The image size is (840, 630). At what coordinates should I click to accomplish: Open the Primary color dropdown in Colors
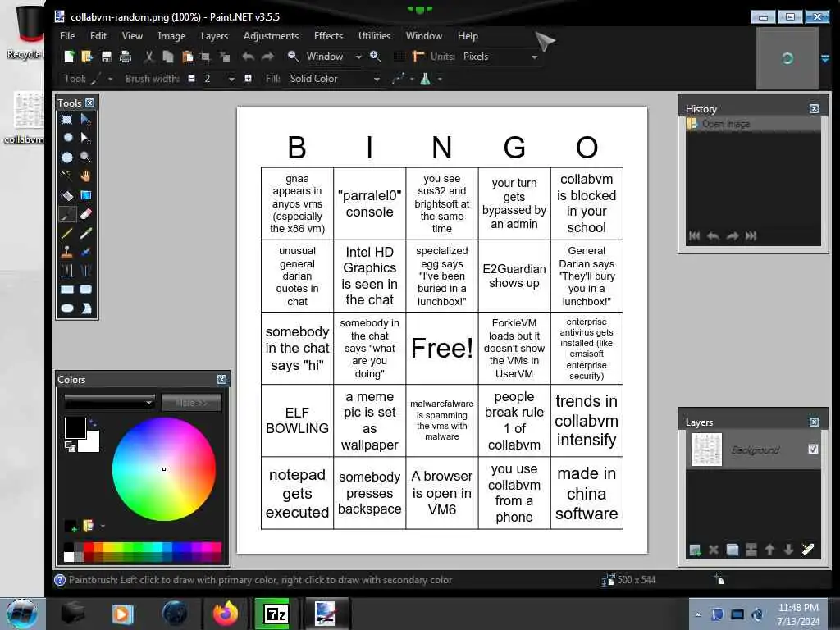pyautogui.click(x=109, y=402)
